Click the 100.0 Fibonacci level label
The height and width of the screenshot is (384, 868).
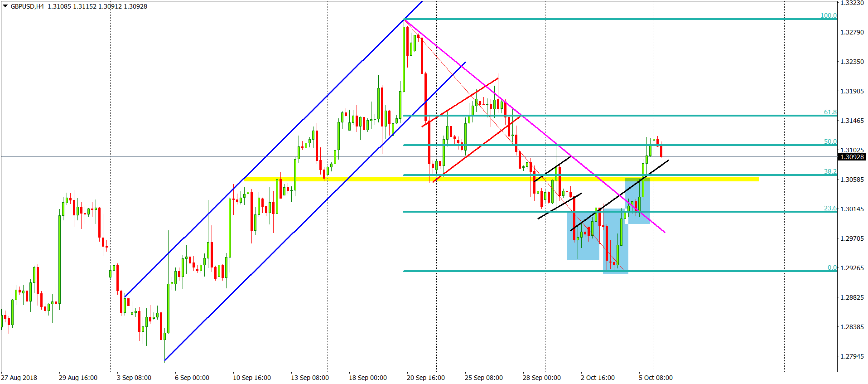[829, 15]
